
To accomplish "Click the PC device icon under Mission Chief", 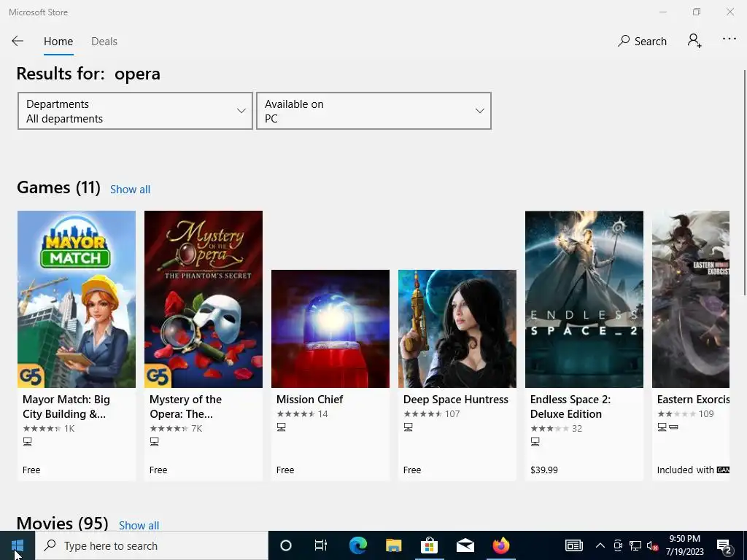I will point(281,427).
